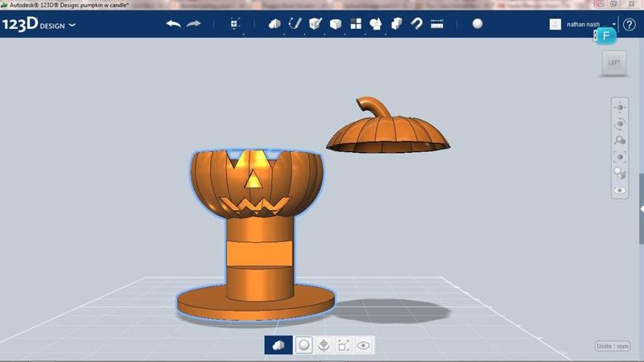Open the Material sphere in top toolbar
The width and height of the screenshot is (644, 362).
click(477, 24)
